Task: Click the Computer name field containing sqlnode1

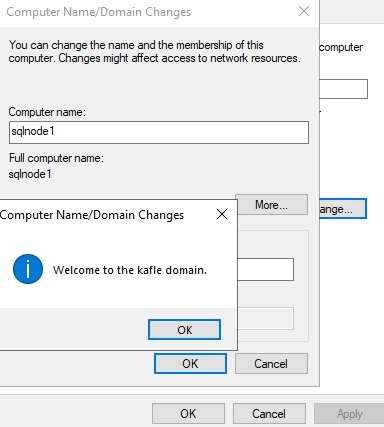Action: coord(159,132)
